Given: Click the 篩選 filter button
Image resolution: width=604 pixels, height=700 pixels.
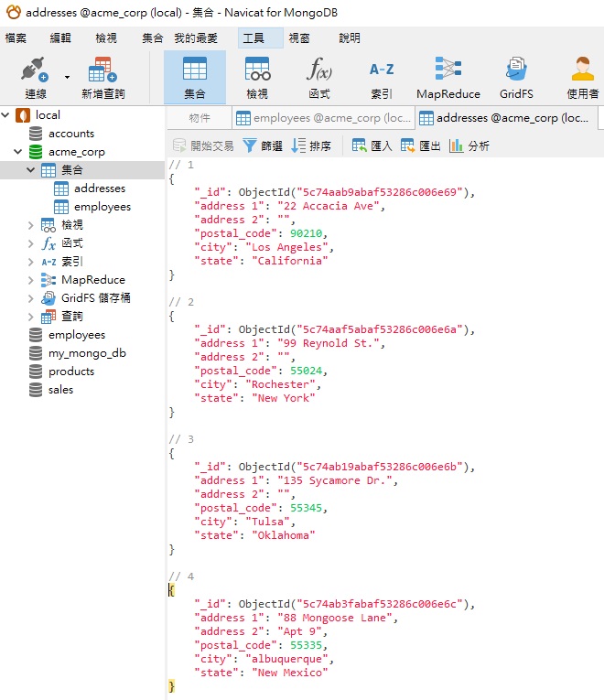Looking at the screenshot, I should (263, 145).
